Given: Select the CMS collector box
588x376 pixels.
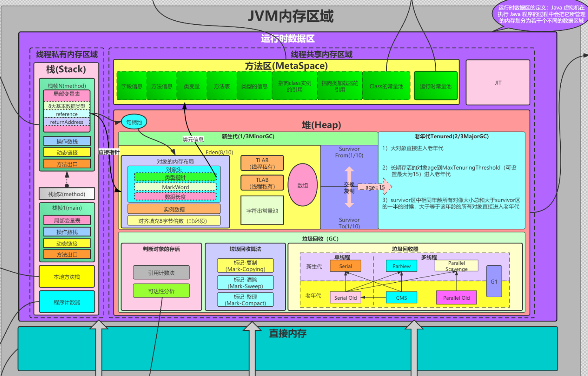Looking at the screenshot, I should click(x=402, y=298).
